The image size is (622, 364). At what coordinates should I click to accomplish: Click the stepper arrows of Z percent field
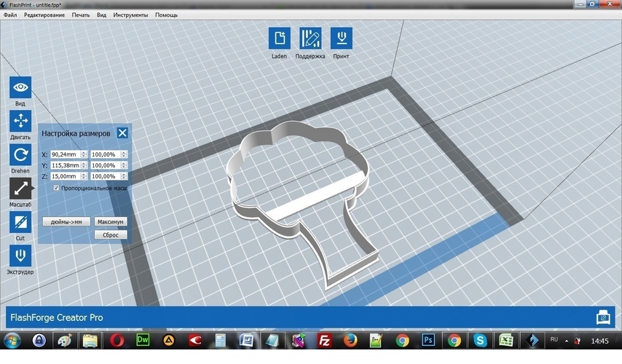pyautogui.click(x=124, y=176)
